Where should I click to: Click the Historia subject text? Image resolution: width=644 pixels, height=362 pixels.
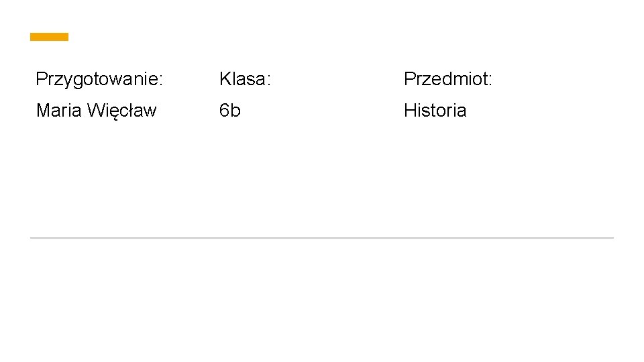coord(435,111)
